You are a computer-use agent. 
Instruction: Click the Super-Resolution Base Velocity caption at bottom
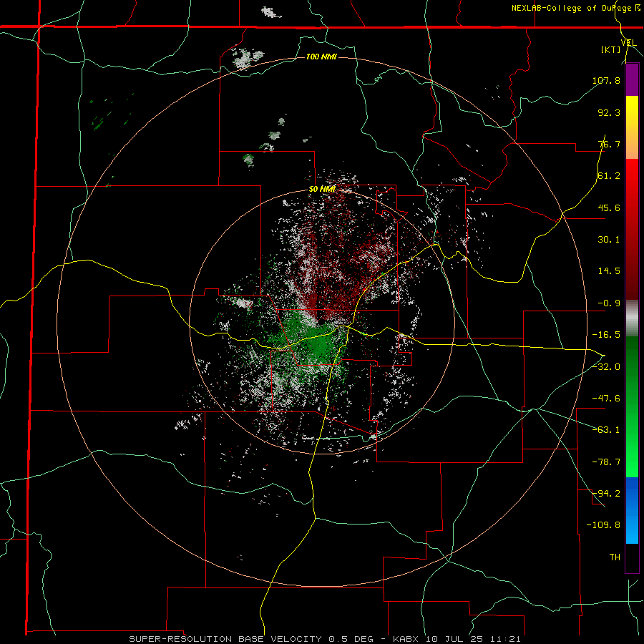pyautogui.click(x=324, y=639)
